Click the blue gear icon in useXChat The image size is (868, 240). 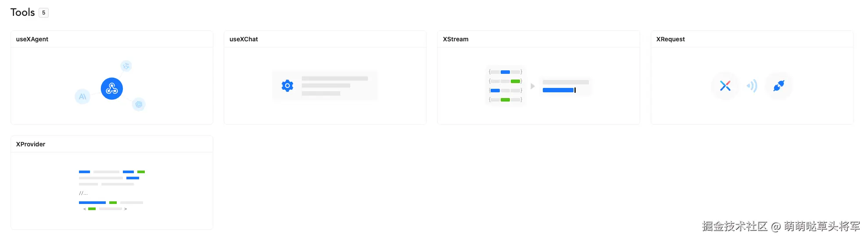click(287, 86)
